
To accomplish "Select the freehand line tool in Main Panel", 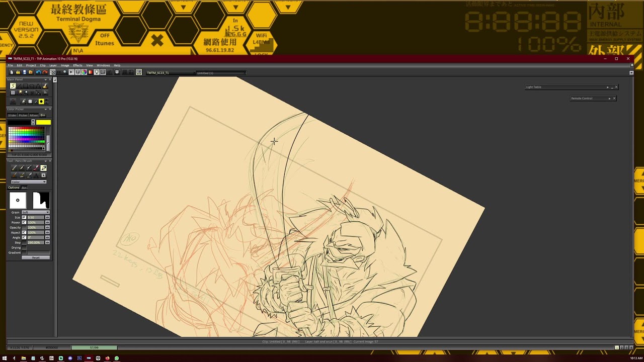I will click(13, 86).
